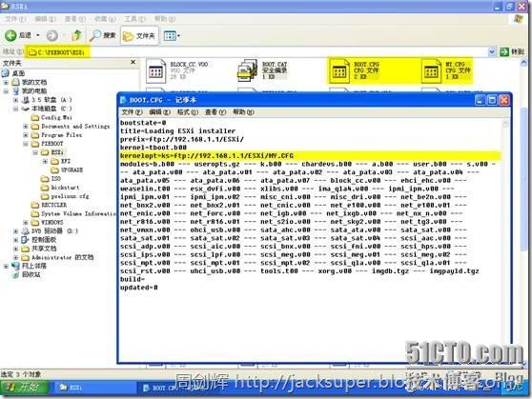Open the Search toolbar button
532x399 pixels.
pos(104,35)
